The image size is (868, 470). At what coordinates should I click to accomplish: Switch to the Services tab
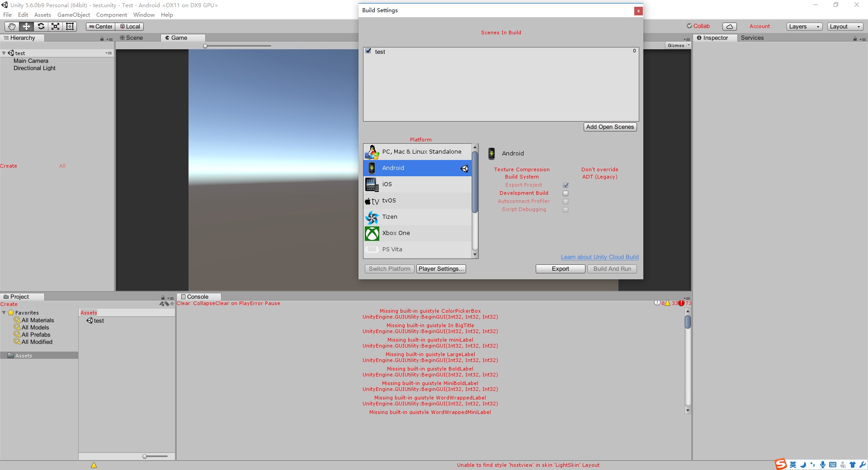pos(752,38)
